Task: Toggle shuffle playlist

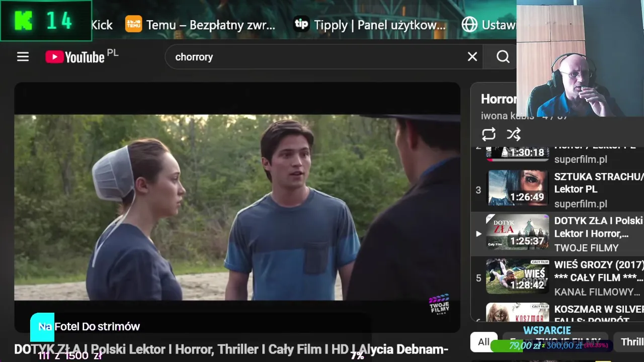Action: coord(514,134)
